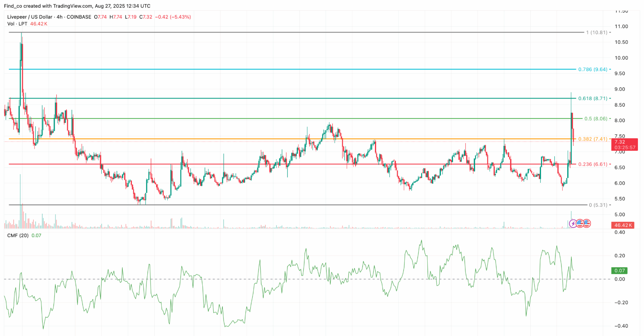Click the red 46.42 K volume axis tag

click(623, 225)
